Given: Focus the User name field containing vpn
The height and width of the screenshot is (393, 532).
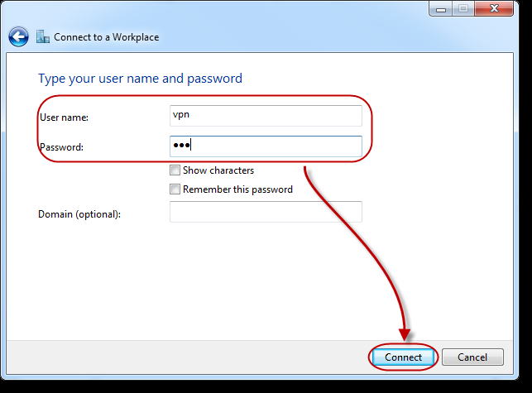Looking at the screenshot, I should tap(266, 116).
